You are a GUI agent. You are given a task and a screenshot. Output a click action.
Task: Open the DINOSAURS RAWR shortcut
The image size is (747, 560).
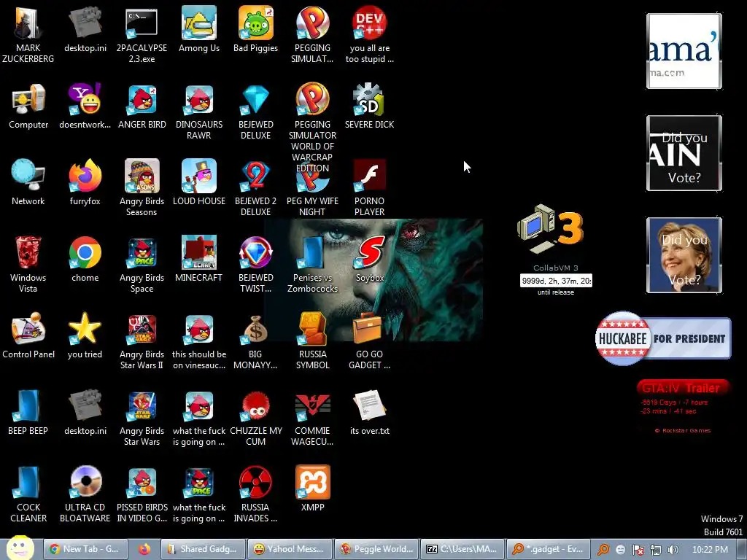(199, 111)
